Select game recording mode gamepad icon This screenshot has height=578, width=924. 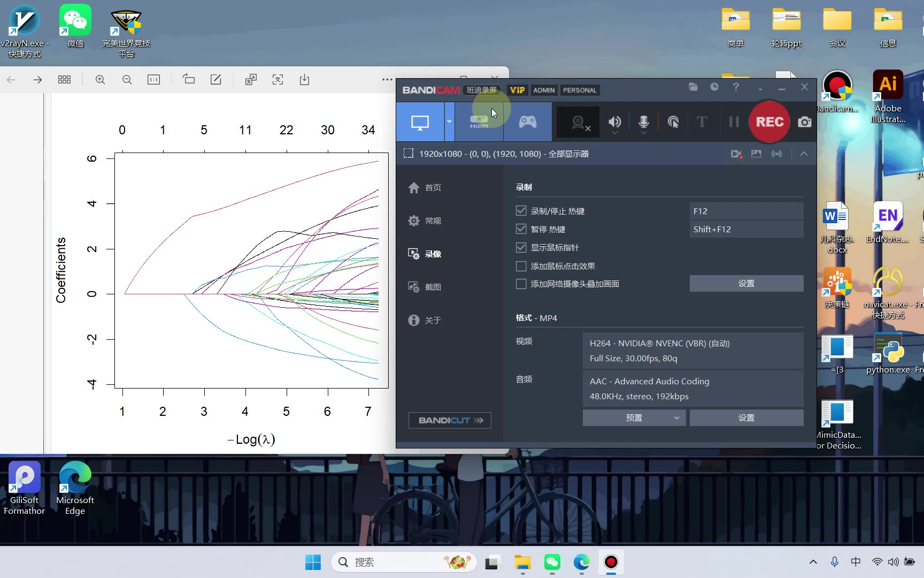(527, 122)
